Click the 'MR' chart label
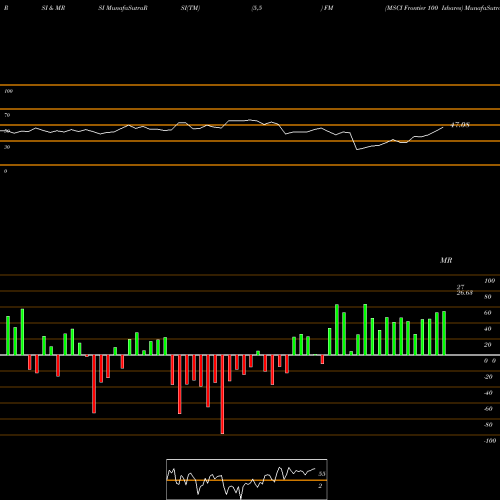500x500 pixels. click(x=446, y=260)
